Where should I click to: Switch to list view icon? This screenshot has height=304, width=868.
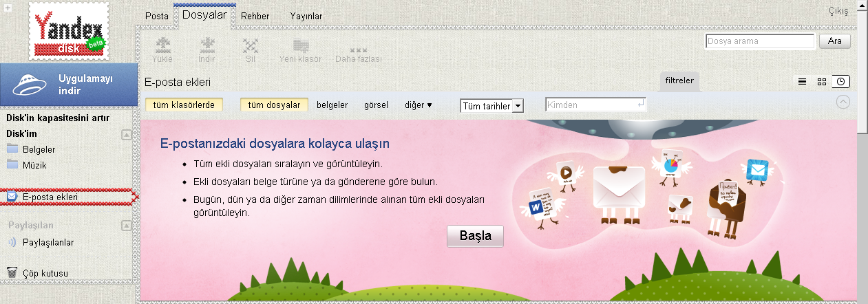point(802,81)
